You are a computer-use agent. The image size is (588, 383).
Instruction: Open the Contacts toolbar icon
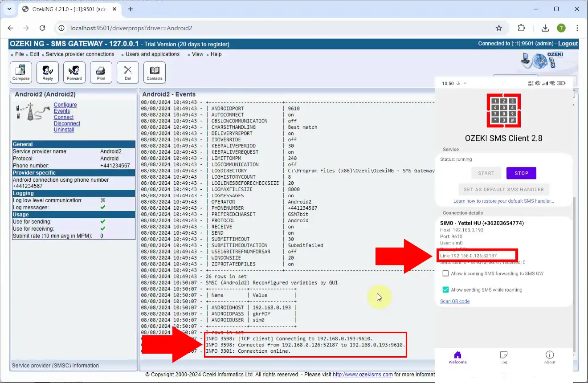(155, 72)
